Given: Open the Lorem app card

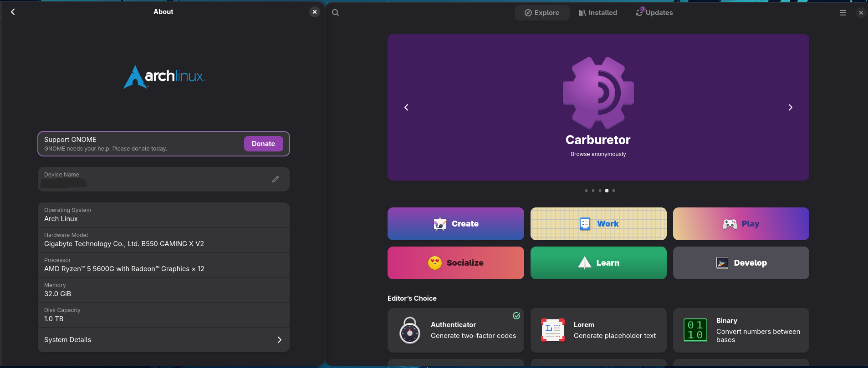Looking at the screenshot, I should point(598,330).
